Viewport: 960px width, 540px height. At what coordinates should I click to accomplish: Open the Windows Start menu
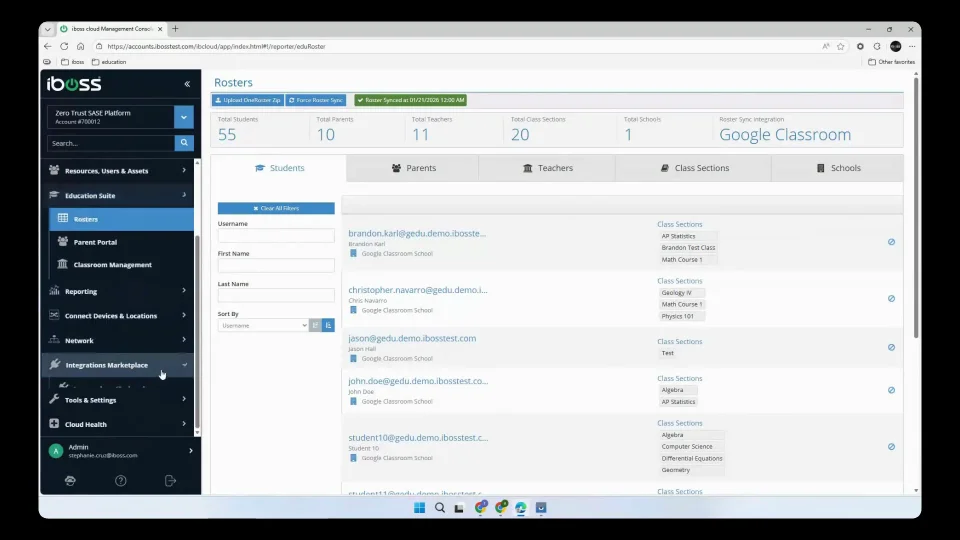(x=419, y=508)
